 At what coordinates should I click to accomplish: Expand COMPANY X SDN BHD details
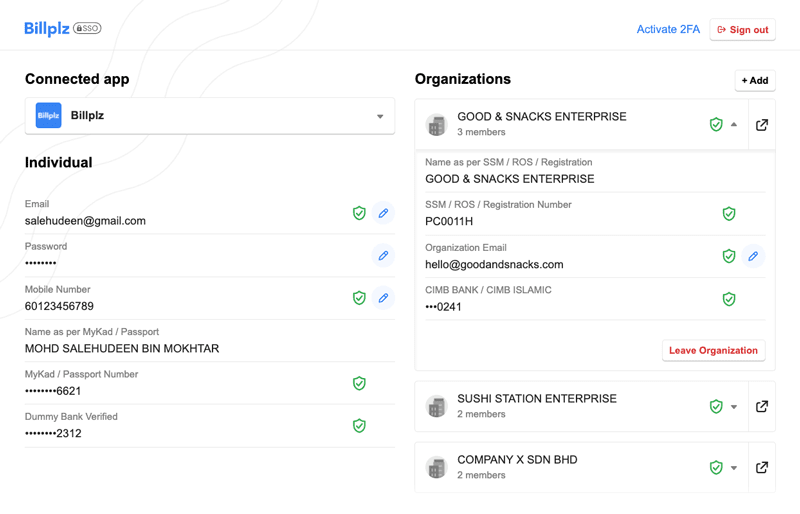(734, 468)
